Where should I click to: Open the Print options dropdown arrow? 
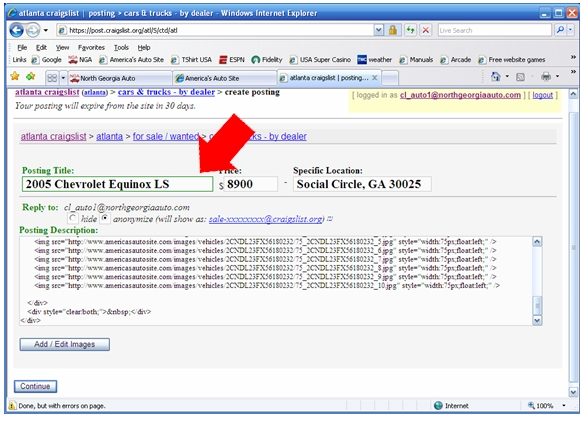click(x=557, y=77)
